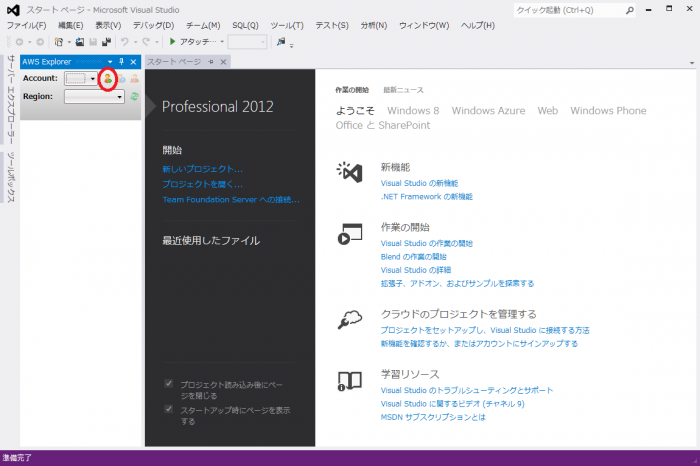Image resolution: width=700 pixels, height=466 pixels.
Task: Open the ツールボックス side tab
Action: (x=11, y=177)
